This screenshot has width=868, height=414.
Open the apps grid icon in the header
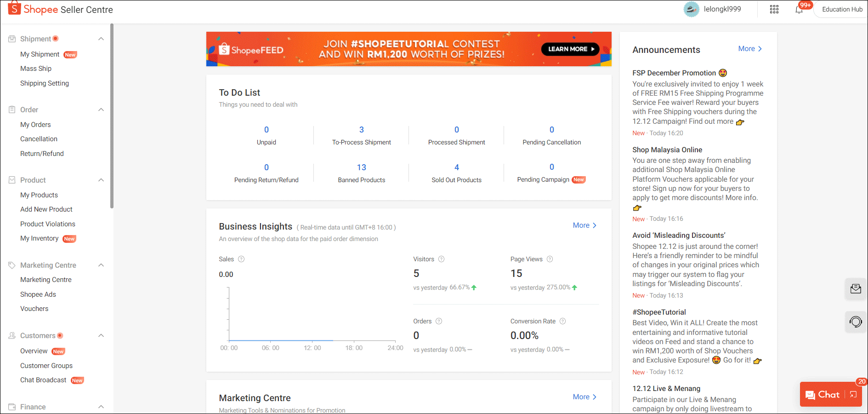click(x=774, y=9)
